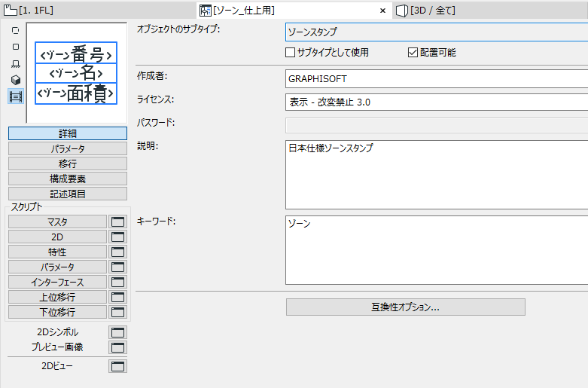588x388 pixels.
Task: Click the 2Dシンボル label
Action: [58, 332]
